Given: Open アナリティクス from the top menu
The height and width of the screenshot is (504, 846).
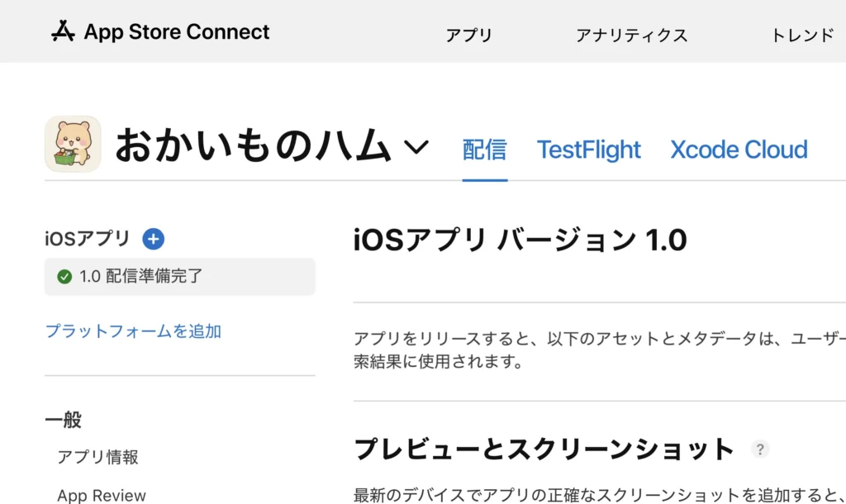Looking at the screenshot, I should [x=631, y=35].
